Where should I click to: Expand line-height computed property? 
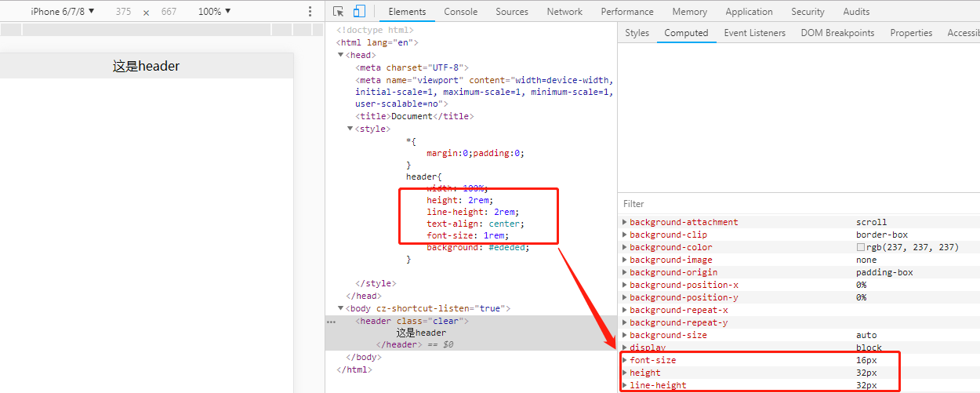pos(625,385)
